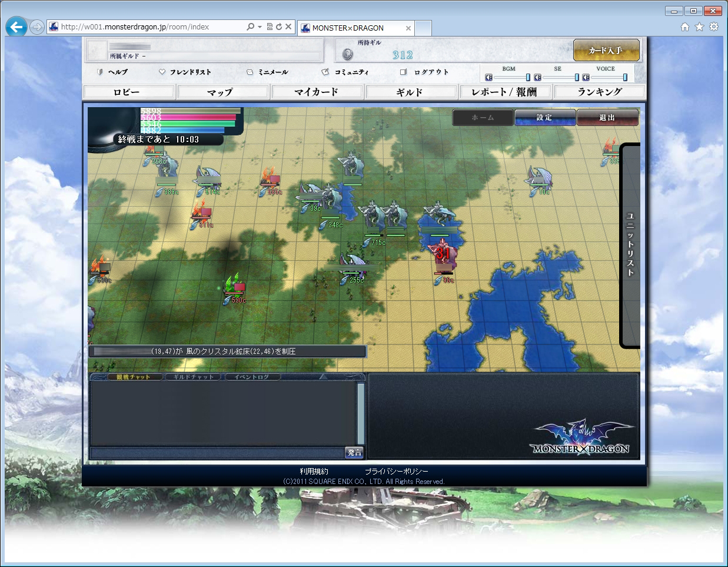Adjust the BGM volume slider
This screenshot has height=567, width=728.
pos(511,77)
